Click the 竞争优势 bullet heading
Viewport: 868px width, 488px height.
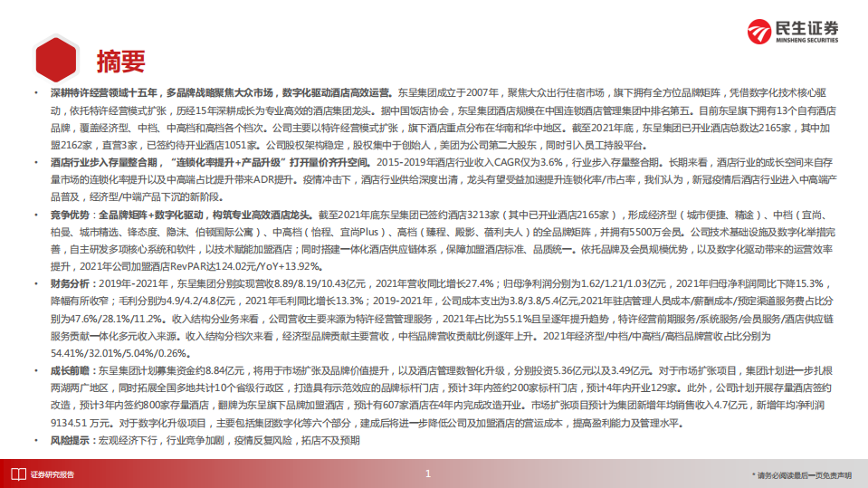(x=70, y=215)
